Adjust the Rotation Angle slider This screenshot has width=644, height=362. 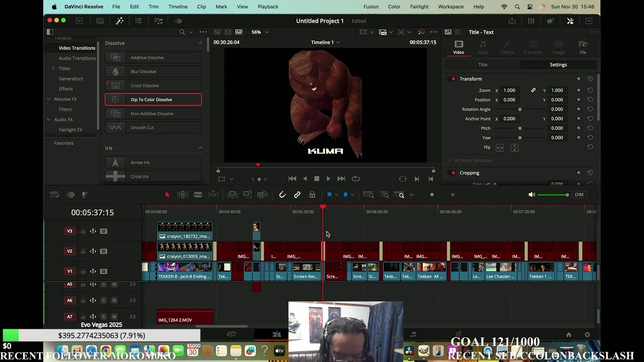[520, 109]
